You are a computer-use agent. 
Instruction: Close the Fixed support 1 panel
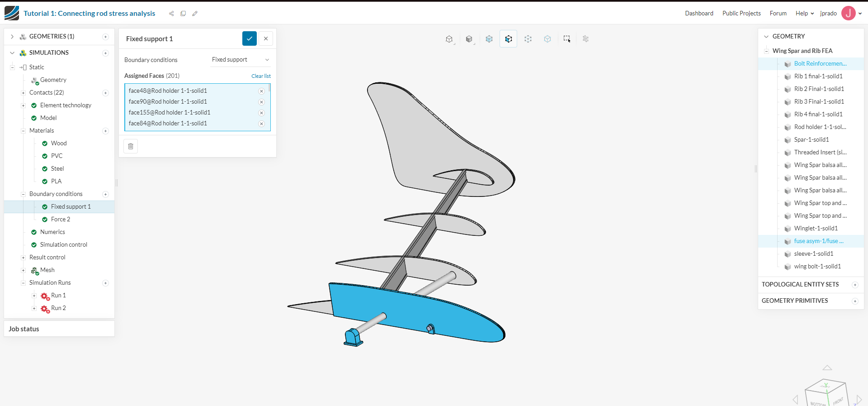pos(266,38)
